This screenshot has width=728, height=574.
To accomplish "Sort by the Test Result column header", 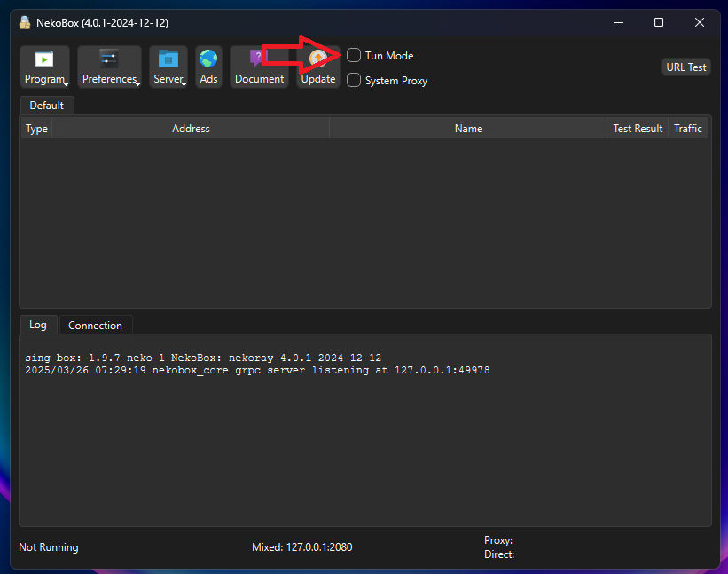I will tap(638, 128).
